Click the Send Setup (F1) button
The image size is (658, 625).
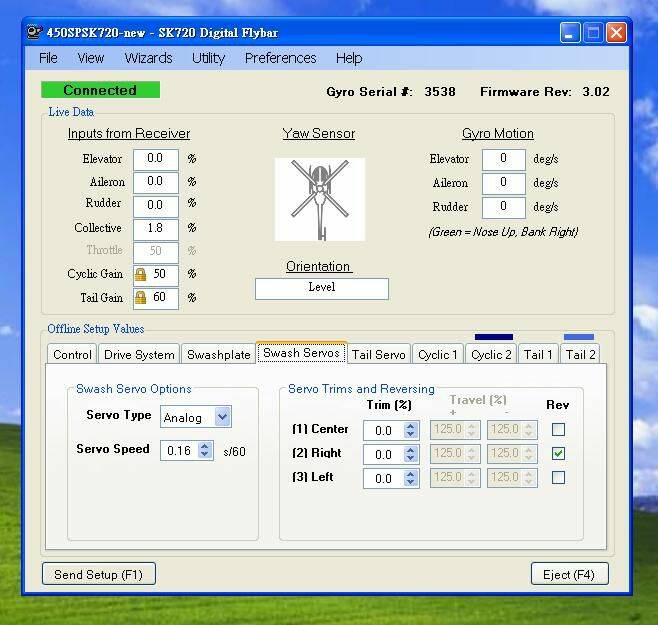tap(99, 574)
